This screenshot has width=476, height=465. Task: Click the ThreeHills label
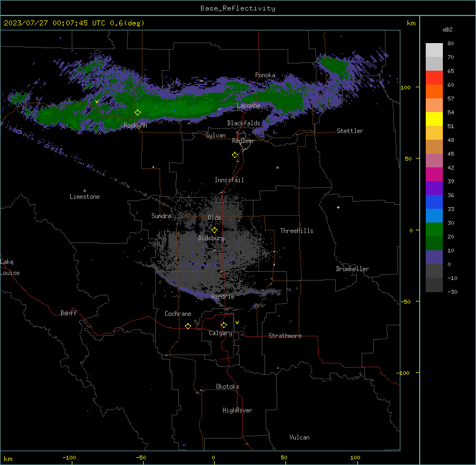point(297,231)
